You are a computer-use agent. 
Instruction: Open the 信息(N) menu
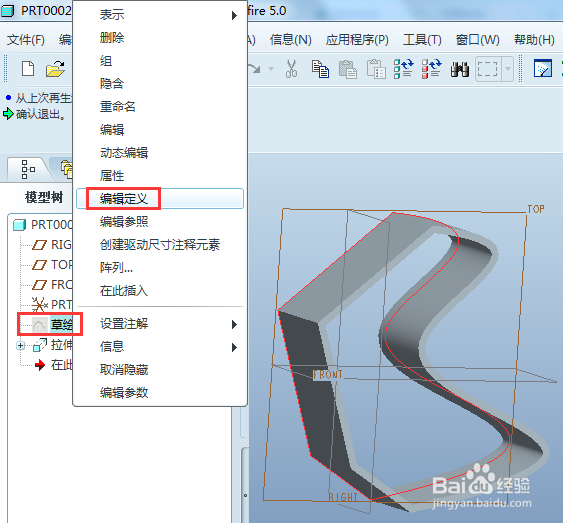pyautogui.click(x=290, y=39)
